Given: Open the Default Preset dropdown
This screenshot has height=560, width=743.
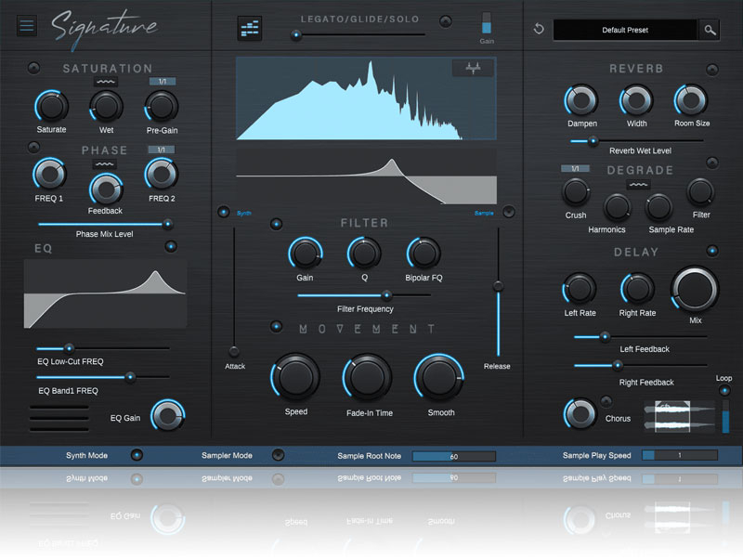Looking at the screenshot, I should (624, 30).
